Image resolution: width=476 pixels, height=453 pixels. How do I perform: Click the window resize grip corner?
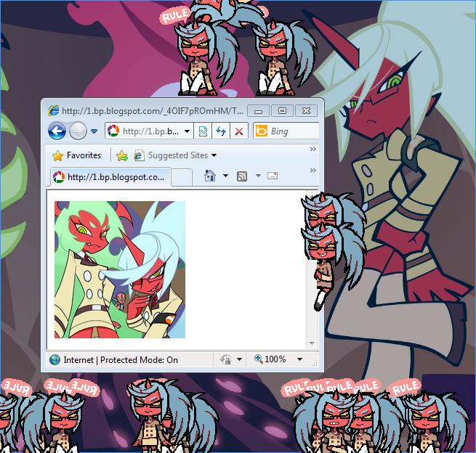(x=315, y=363)
